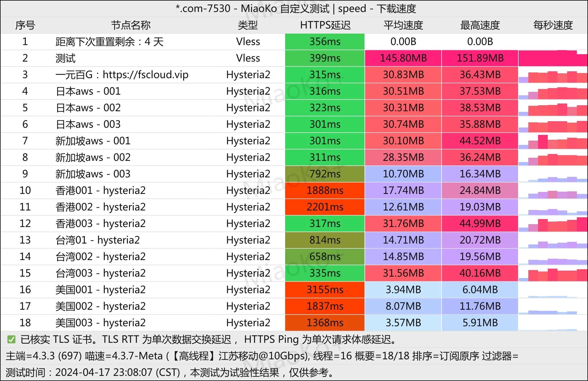Click the Hysteria2 type cell for 日本aws - 001
This screenshot has height=381, width=588.
tap(248, 91)
